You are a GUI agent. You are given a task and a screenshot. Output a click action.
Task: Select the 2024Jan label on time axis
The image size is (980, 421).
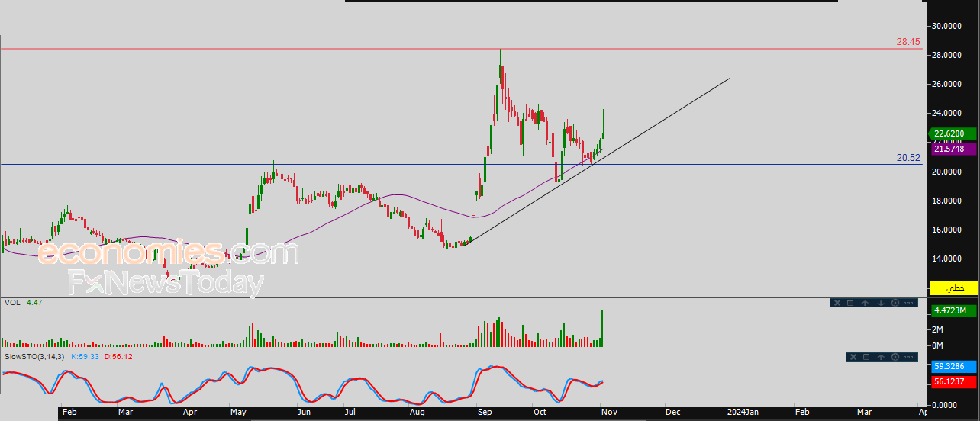point(741,412)
